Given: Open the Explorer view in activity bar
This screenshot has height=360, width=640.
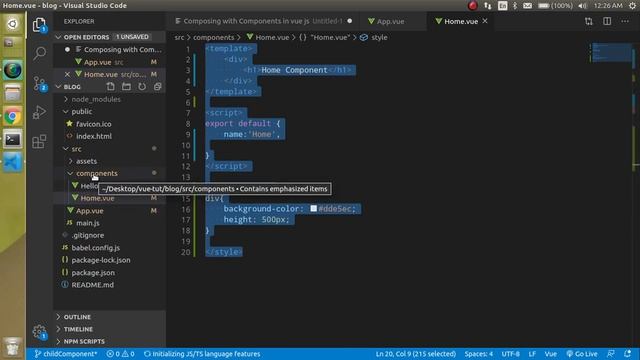Looking at the screenshot, I should [x=39, y=25].
